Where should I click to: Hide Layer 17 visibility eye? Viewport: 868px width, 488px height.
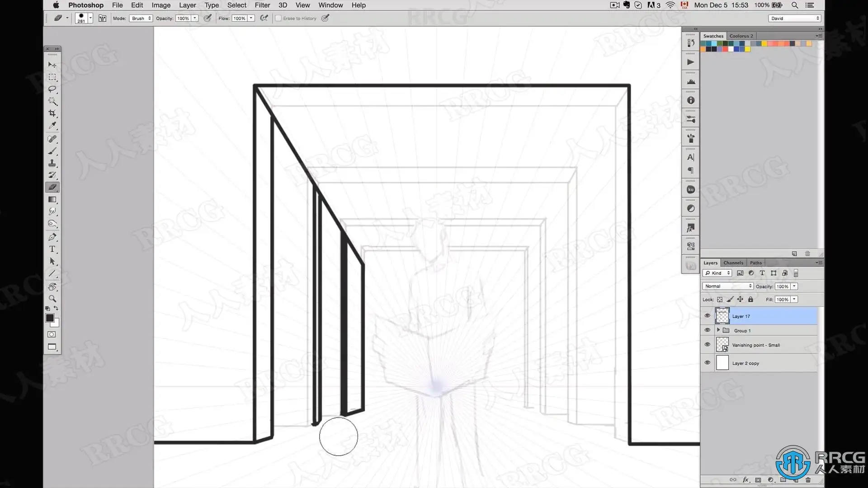[708, 316]
